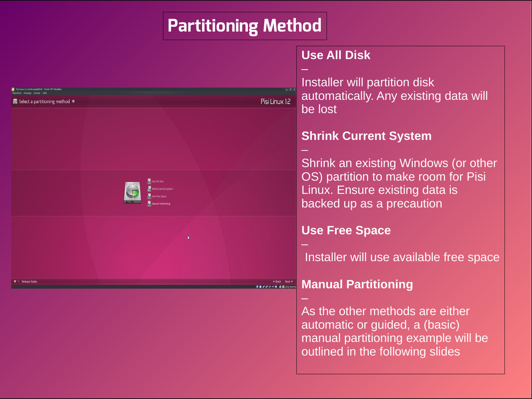Click 'Select a partitioning method' heading text
Viewport: 532px width, 399px height.
44,102
